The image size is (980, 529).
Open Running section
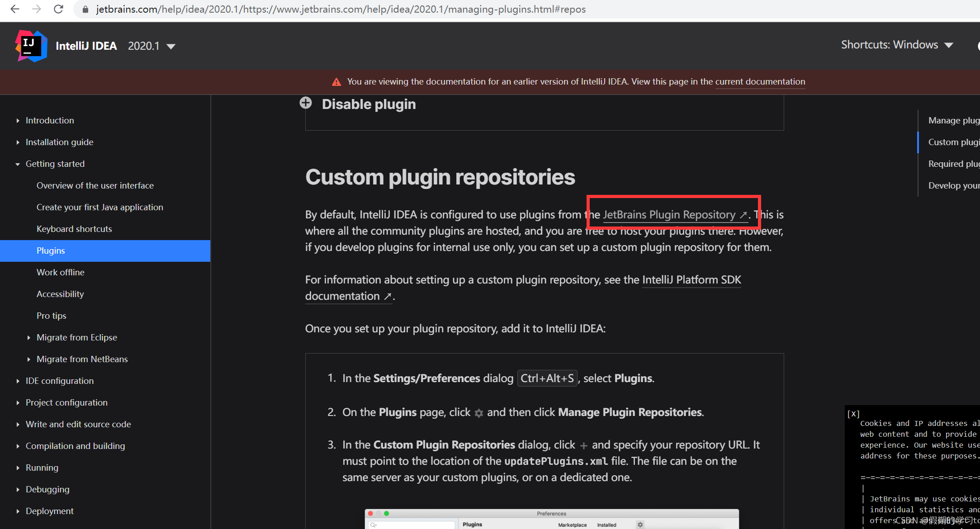42,468
